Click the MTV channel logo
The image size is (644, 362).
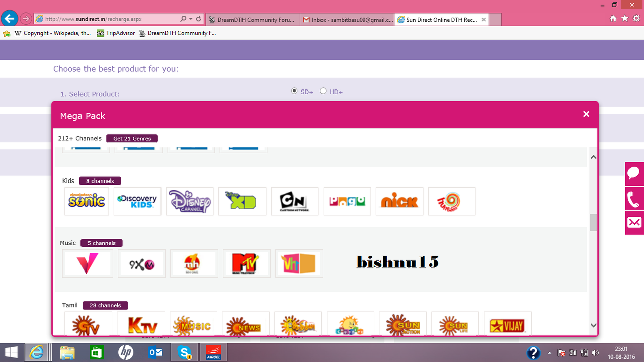click(247, 263)
